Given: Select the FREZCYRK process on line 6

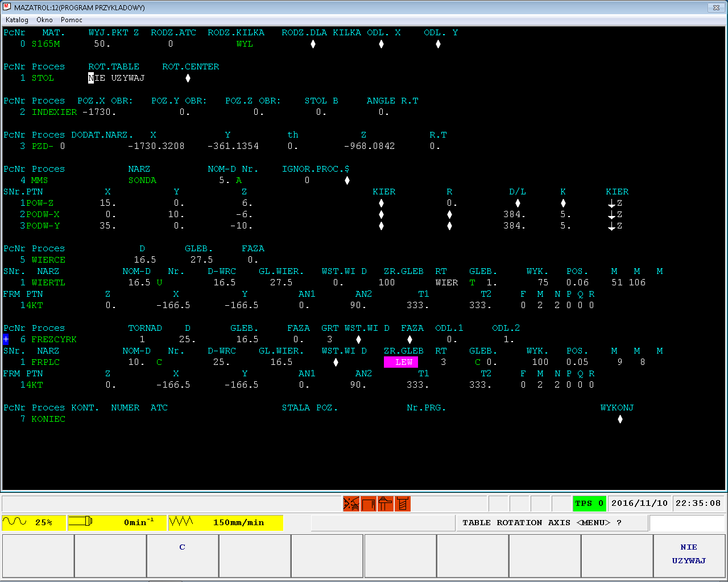Looking at the screenshot, I should coord(54,339).
